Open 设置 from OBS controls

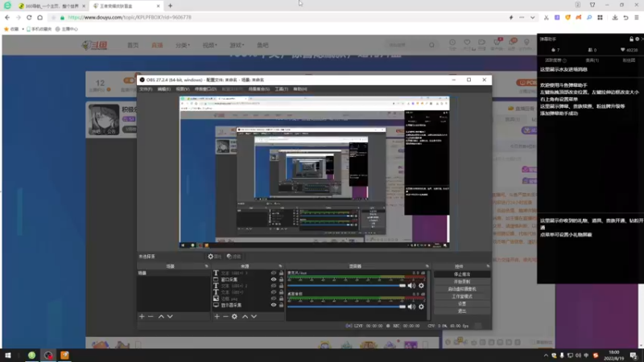462,304
